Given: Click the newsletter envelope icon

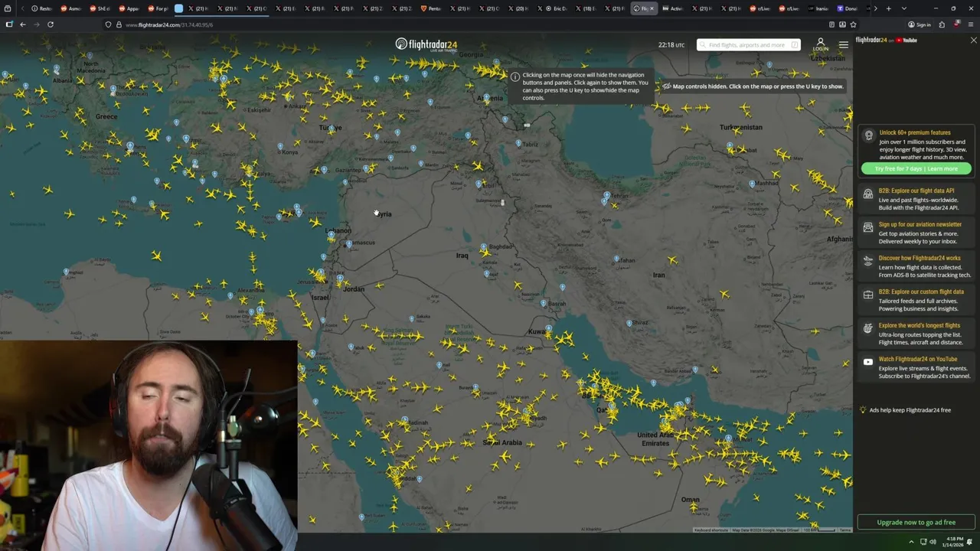Looking at the screenshot, I should [867, 227].
